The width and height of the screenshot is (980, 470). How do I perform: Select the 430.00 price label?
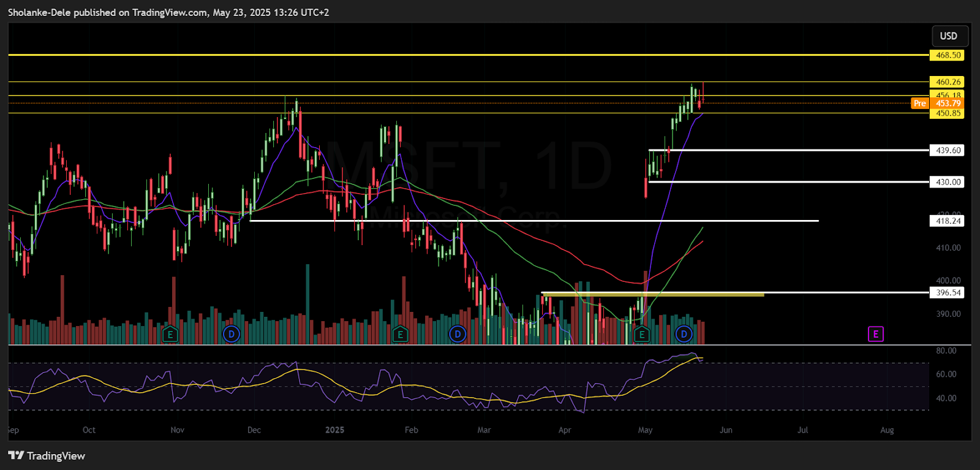(947, 182)
